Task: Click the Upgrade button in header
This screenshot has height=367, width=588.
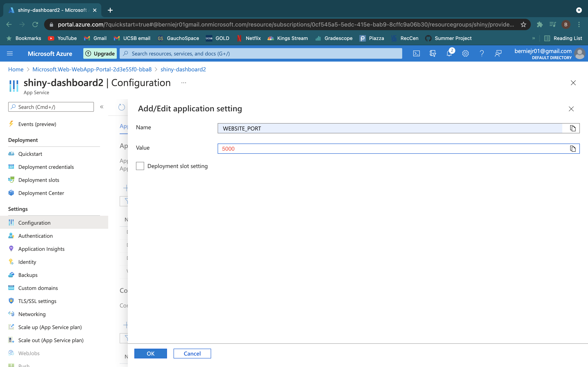Action: (100, 53)
